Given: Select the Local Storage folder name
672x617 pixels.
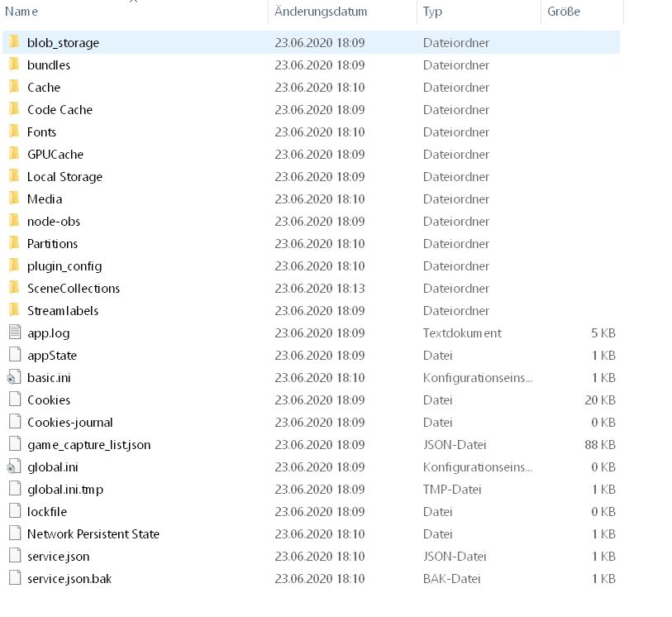Looking at the screenshot, I should tap(64, 177).
